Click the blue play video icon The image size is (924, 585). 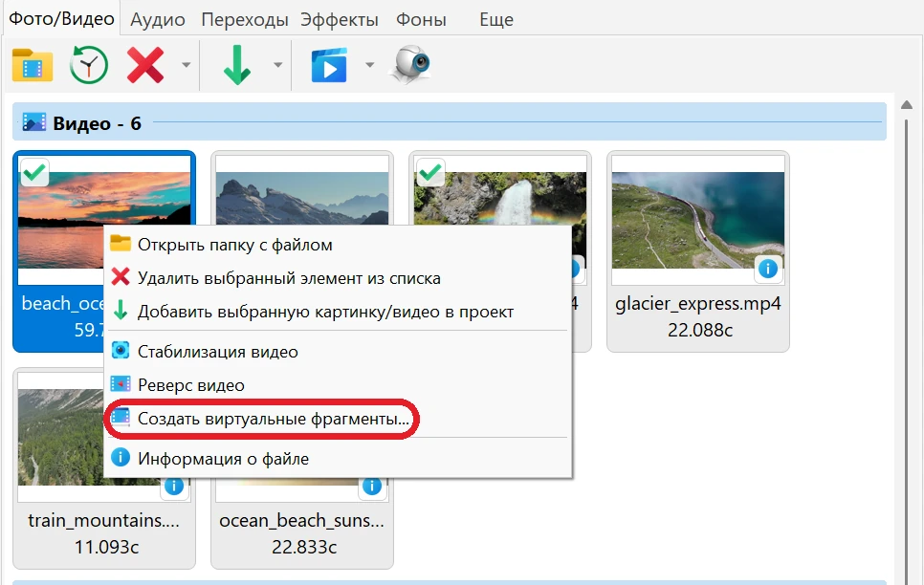[329, 65]
